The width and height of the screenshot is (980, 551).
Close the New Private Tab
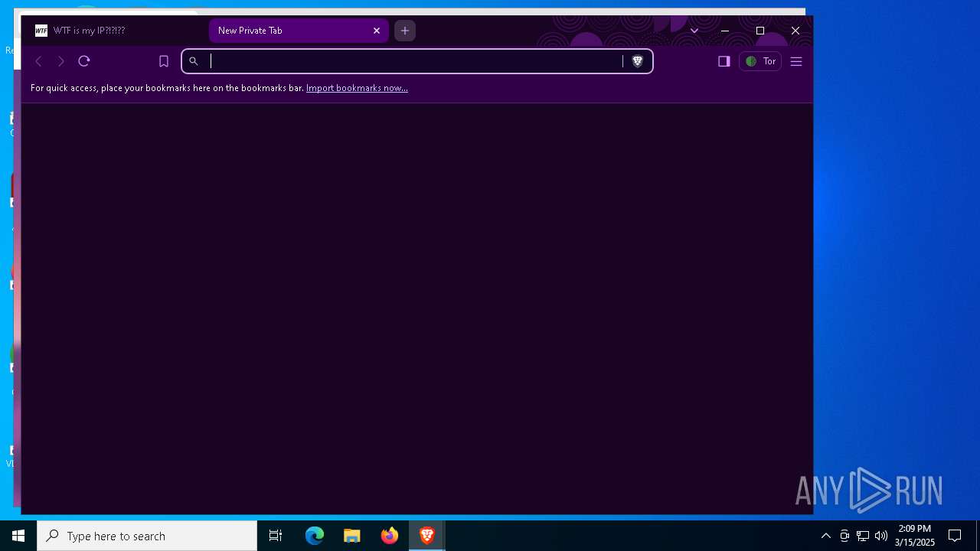(x=377, y=31)
